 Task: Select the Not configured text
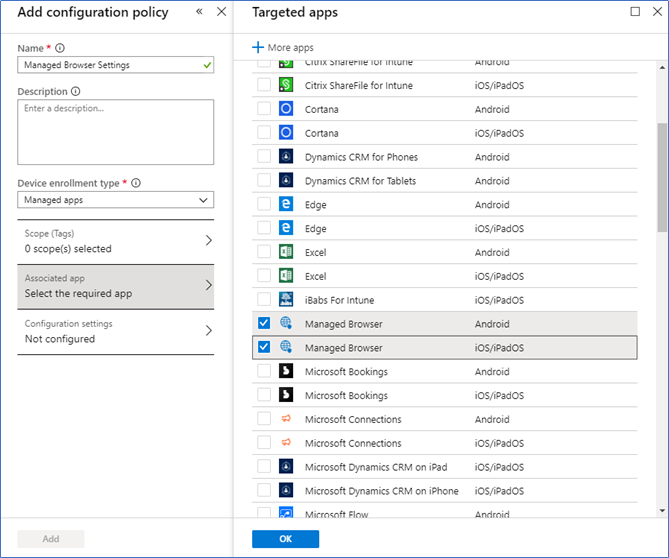60,339
